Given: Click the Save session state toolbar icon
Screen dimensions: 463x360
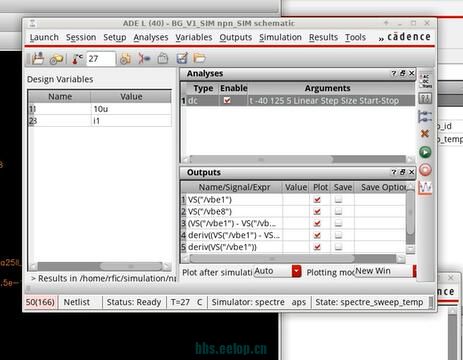Looking at the screenshot, I should (38, 59).
